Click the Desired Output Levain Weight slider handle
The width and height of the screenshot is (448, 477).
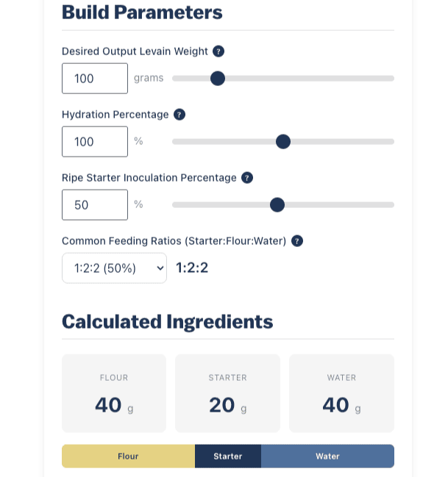click(x=218, y=79)
